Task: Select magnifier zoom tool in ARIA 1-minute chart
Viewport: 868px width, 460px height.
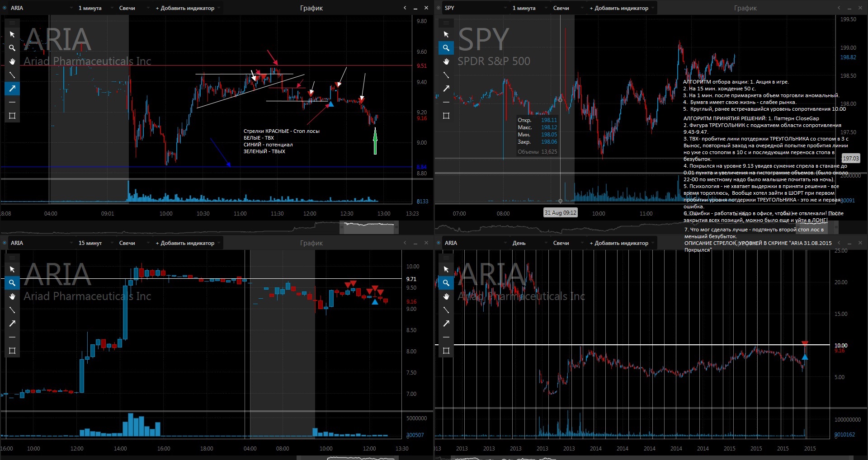Action: 12,48
